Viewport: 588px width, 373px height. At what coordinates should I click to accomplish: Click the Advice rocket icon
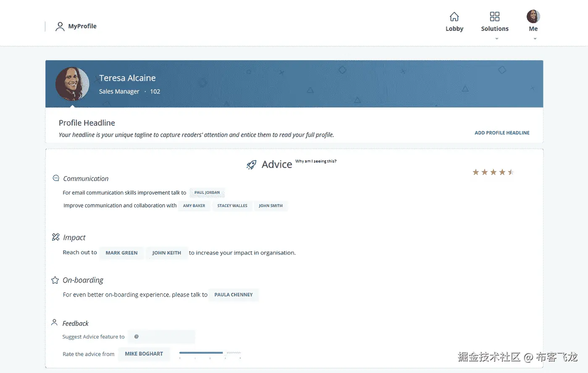(251, 165)
